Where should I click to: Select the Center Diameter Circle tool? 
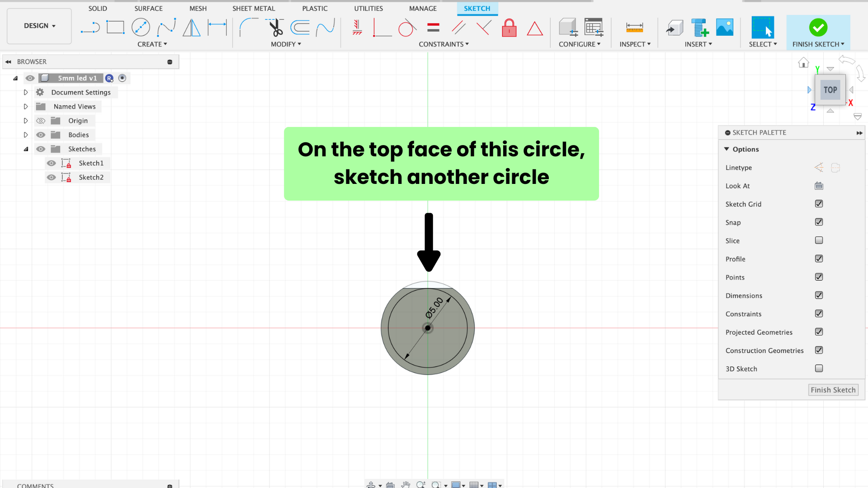(141, 28)
